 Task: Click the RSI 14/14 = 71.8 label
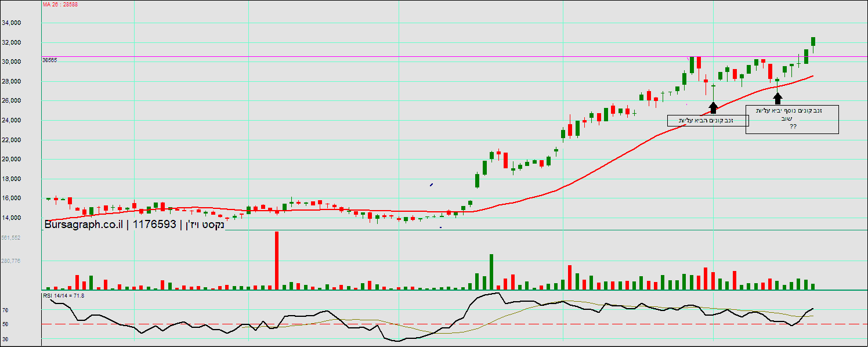[64, 296]
